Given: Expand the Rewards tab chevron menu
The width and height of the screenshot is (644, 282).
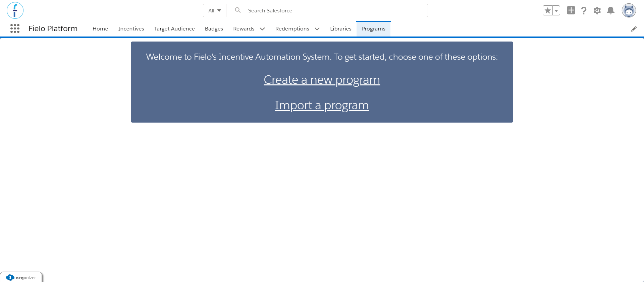Looking at the screenshot, I should coord(262,29).
